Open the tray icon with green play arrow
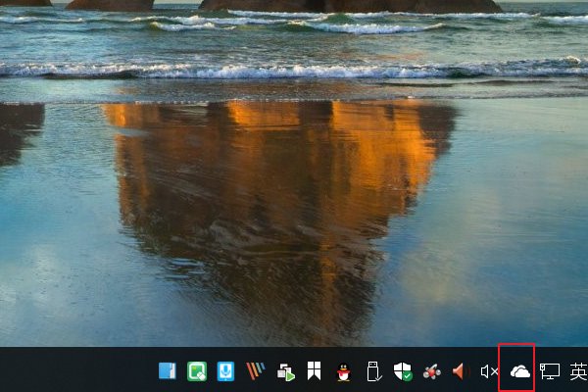 tap(285, 371)
